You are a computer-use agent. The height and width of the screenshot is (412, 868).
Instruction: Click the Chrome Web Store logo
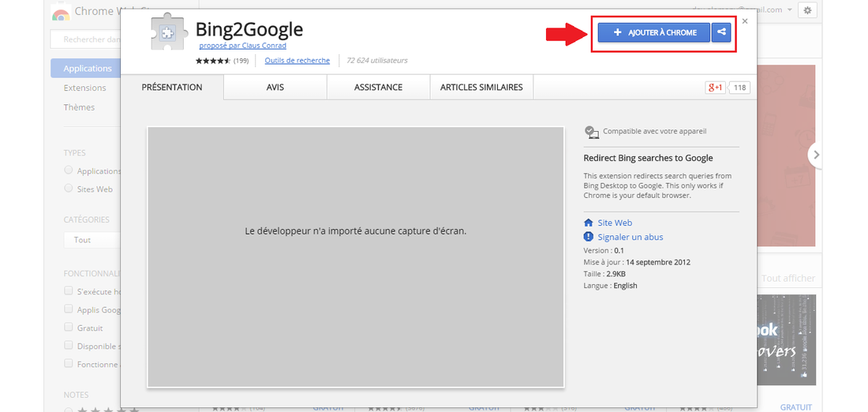[x=61, y=12]
